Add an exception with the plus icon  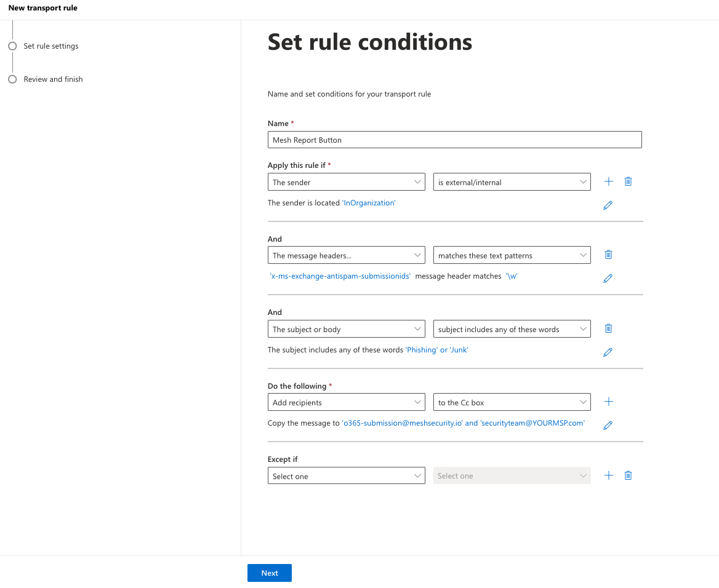click(608, 475)
